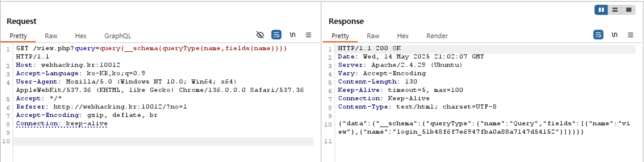Click the Connection: Keep-Alive response header
Image resolution: width=644 pixels, height=162 pixels.
pos(384,98)
